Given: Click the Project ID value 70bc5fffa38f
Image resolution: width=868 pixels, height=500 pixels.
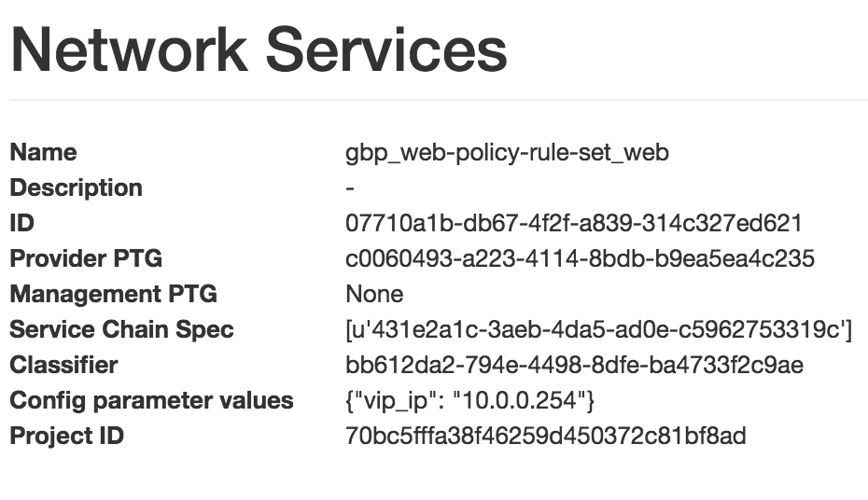Looking at the screenshot, I should tap(546, 436).
